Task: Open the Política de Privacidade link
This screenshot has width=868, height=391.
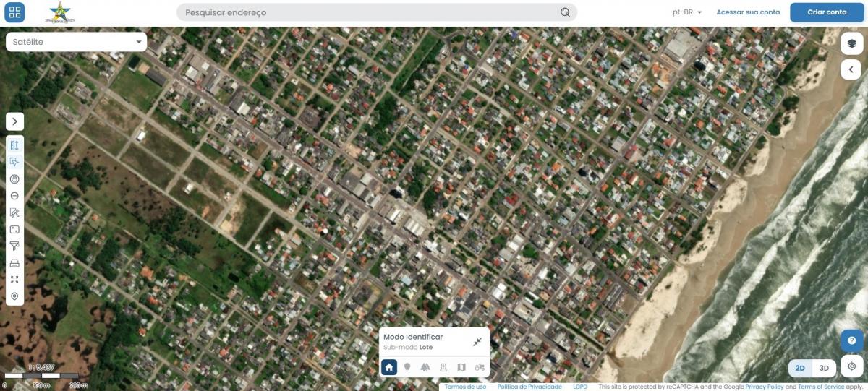Action: click(x=529, y=387)
